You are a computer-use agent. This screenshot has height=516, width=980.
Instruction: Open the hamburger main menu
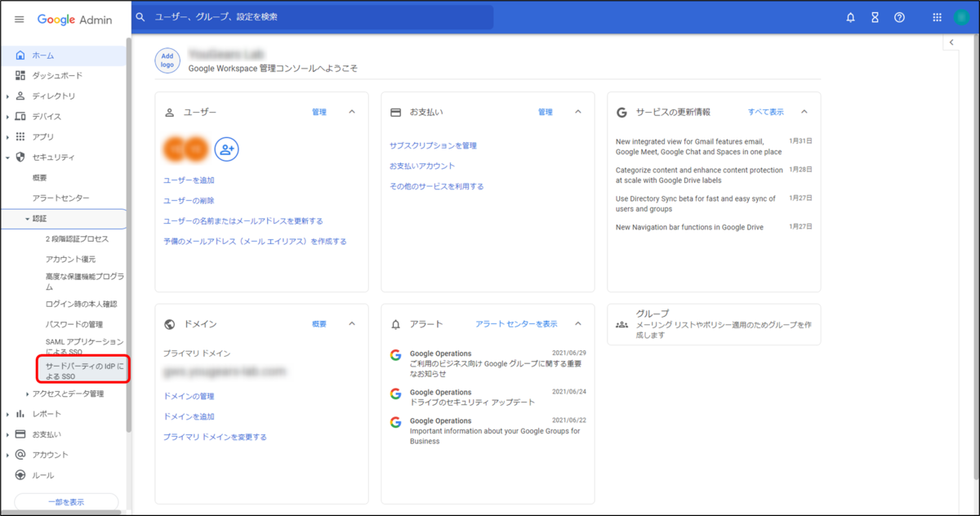[20, 19]
